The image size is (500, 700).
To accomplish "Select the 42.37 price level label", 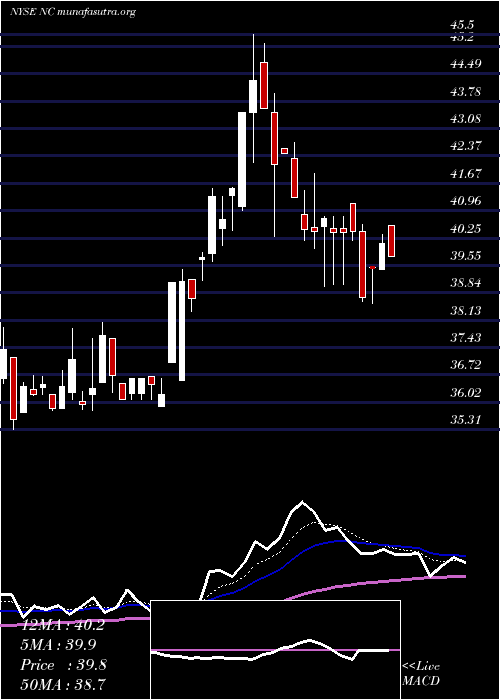I will point(466,146).
